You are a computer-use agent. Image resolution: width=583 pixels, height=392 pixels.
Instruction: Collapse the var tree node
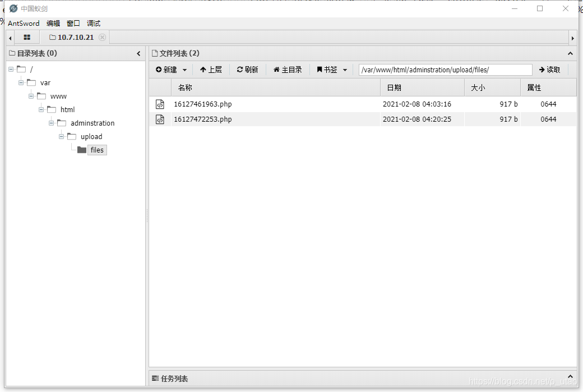[x=21, y=82]
